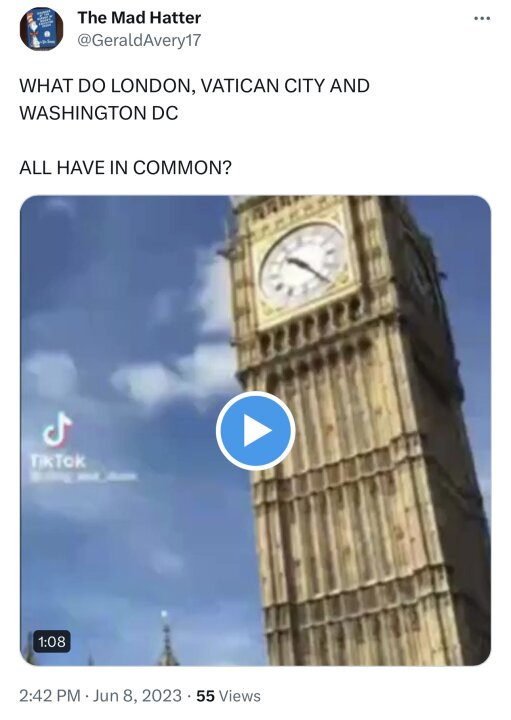
Task: Play the video using the blue play button
Action: (x=255, y=431)
